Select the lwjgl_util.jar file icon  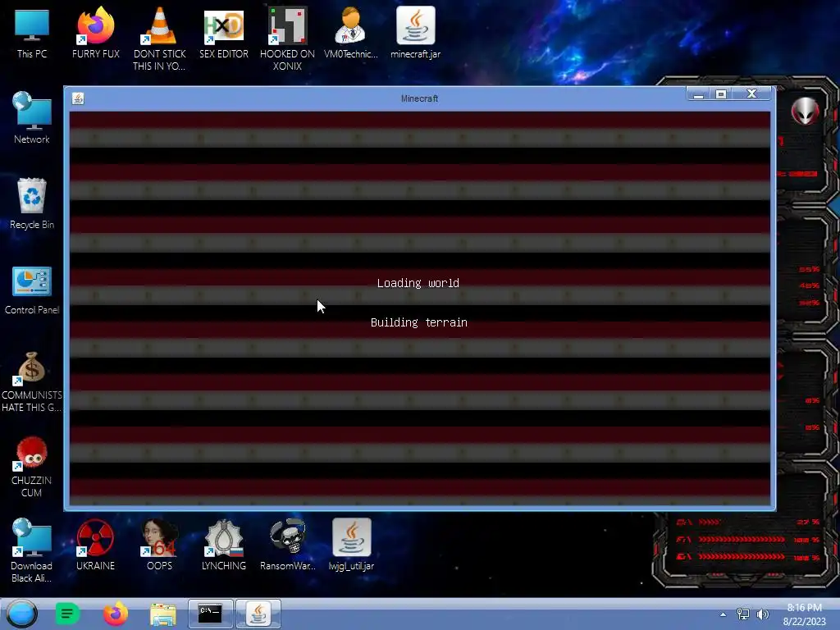[x=351, y=545]
